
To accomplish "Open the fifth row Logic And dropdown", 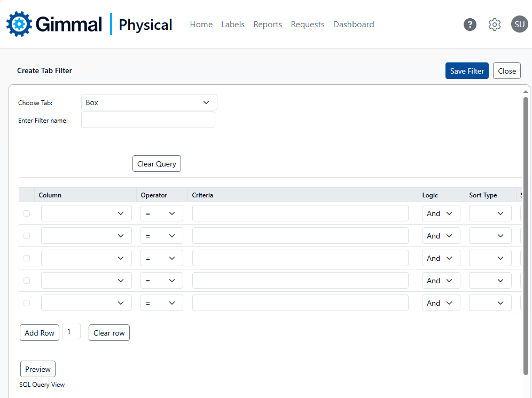I will click(441, 303).
